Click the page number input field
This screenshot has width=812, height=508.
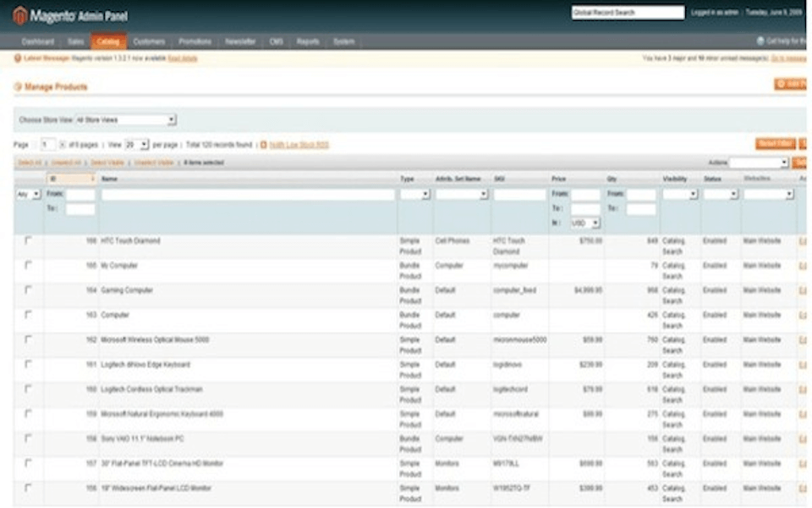[48, 145]
